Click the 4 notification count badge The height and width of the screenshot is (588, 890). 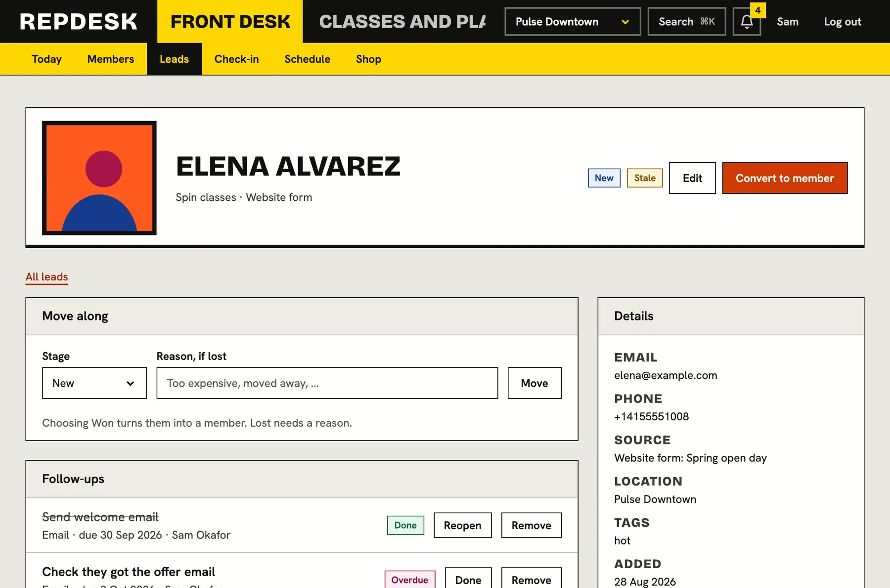[757, 10]
